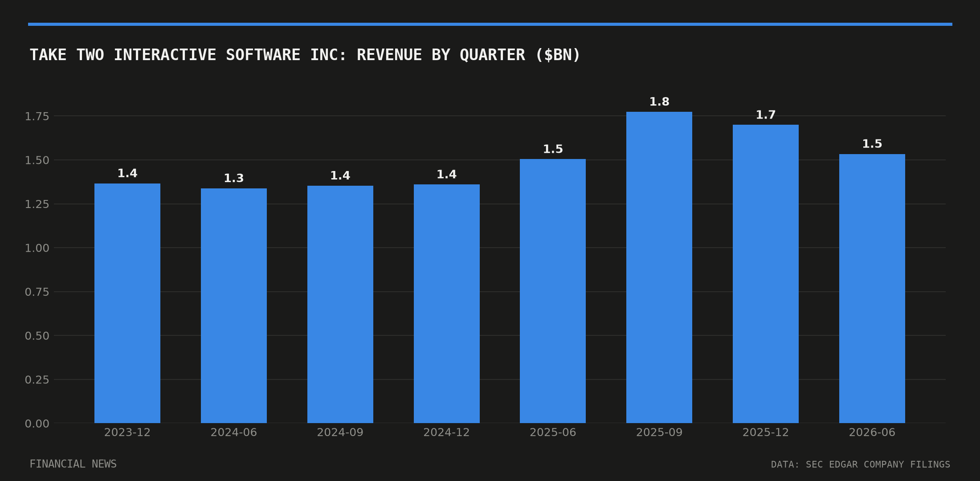Click the 1.3 value label
The image size is (980, 481).
[234, 179]
